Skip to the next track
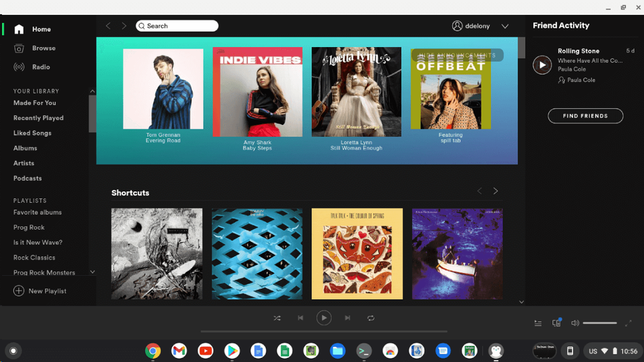The image size is (644, 362). coord(348,318)
